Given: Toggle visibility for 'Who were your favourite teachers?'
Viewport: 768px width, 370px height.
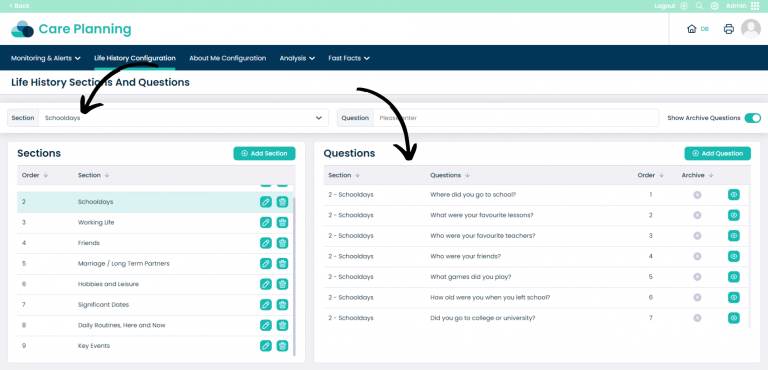Looking at the screenshot, I should point(734,236).
